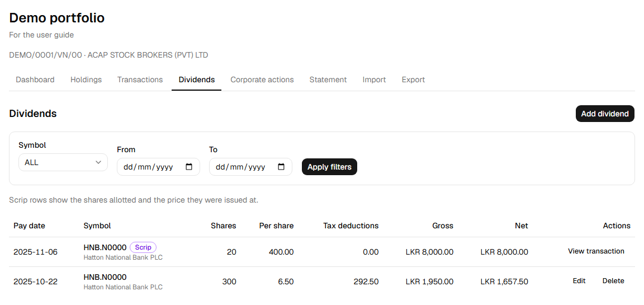Click the Demo portfolio title
The image size is (644, 305).
pos(56,18)
